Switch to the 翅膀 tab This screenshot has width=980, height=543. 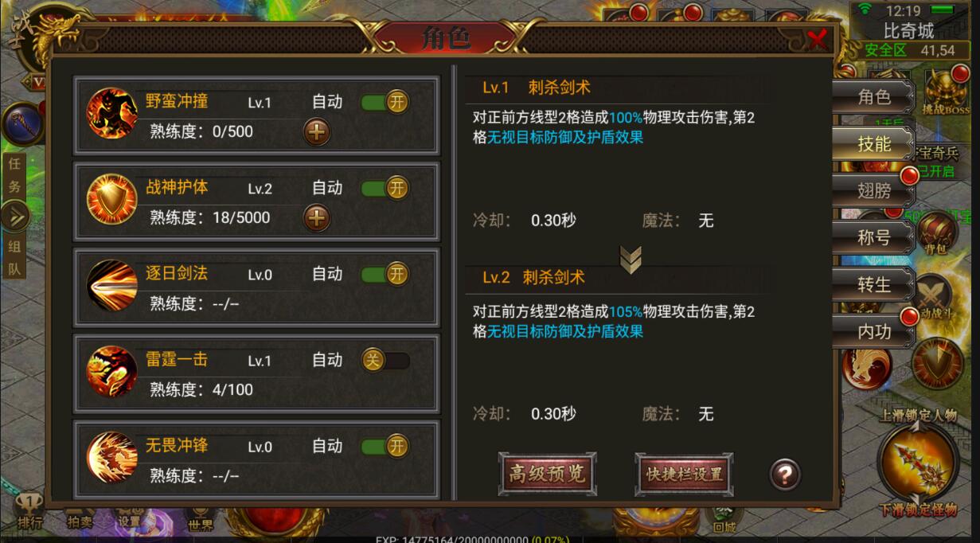pos(874,191)
